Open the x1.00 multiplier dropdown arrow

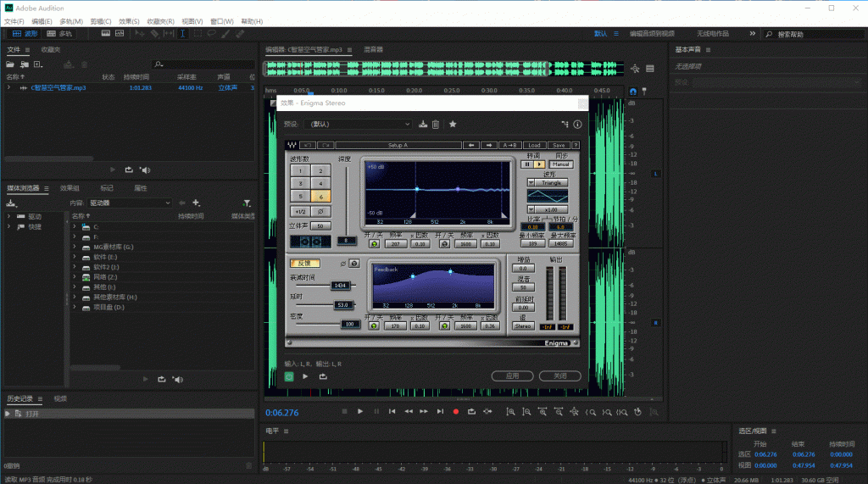531,209
